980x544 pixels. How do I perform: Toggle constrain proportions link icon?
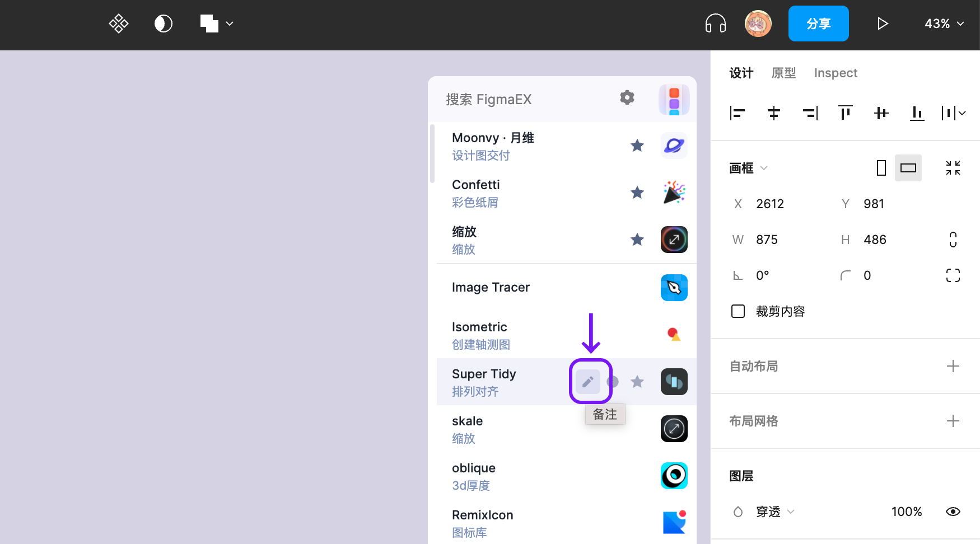[953, 240]
